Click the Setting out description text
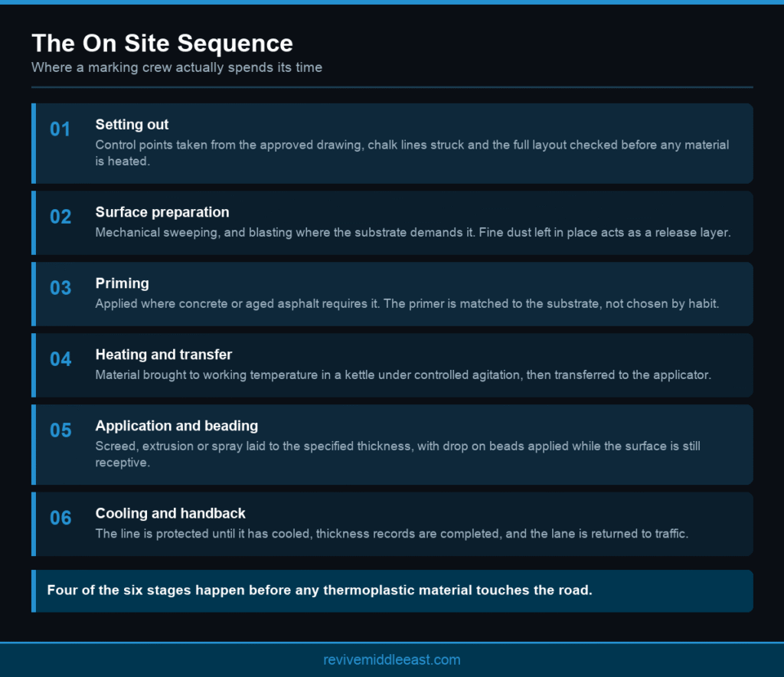This screenshot has height=677, width=784. point(412,153)
